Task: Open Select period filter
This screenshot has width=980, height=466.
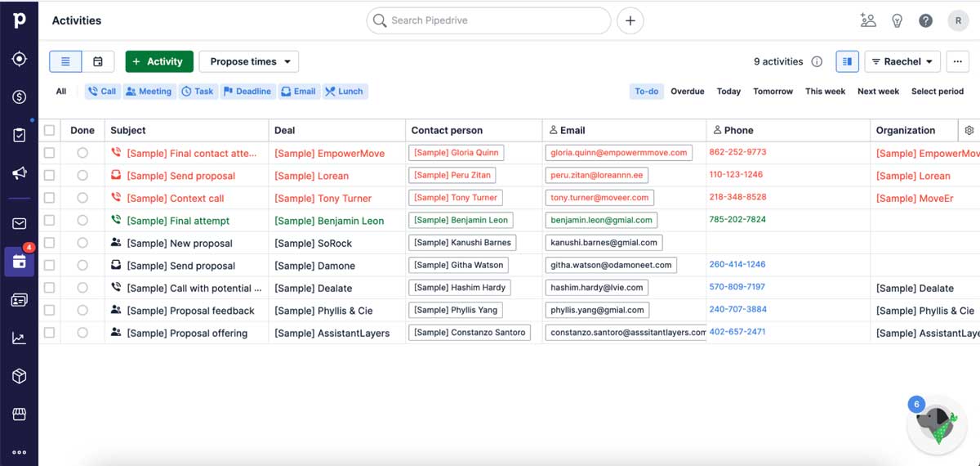Action: pyautogui.click(x=937, y=92)
